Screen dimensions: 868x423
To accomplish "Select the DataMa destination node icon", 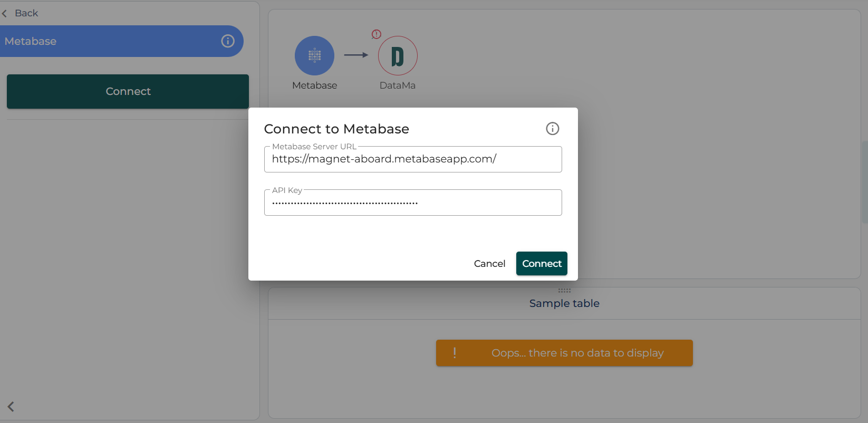I will pos(398,55).
